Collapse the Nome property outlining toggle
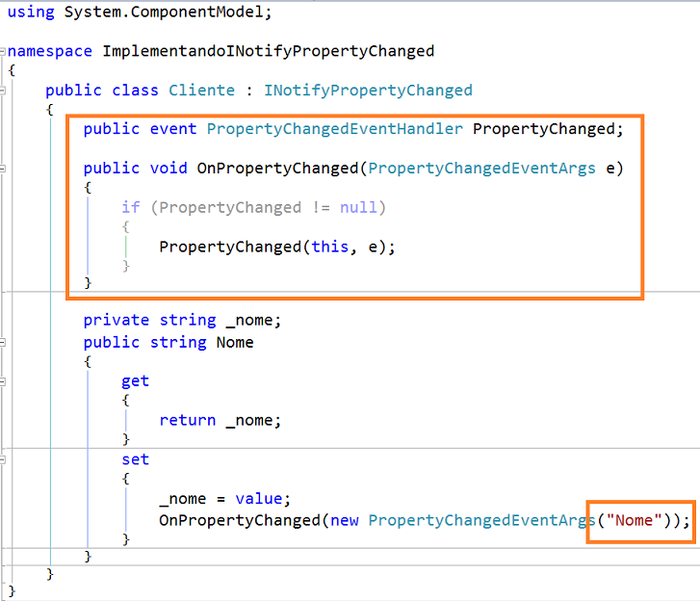The height and width of the screenshot is (601, 700). coord(2,343)
